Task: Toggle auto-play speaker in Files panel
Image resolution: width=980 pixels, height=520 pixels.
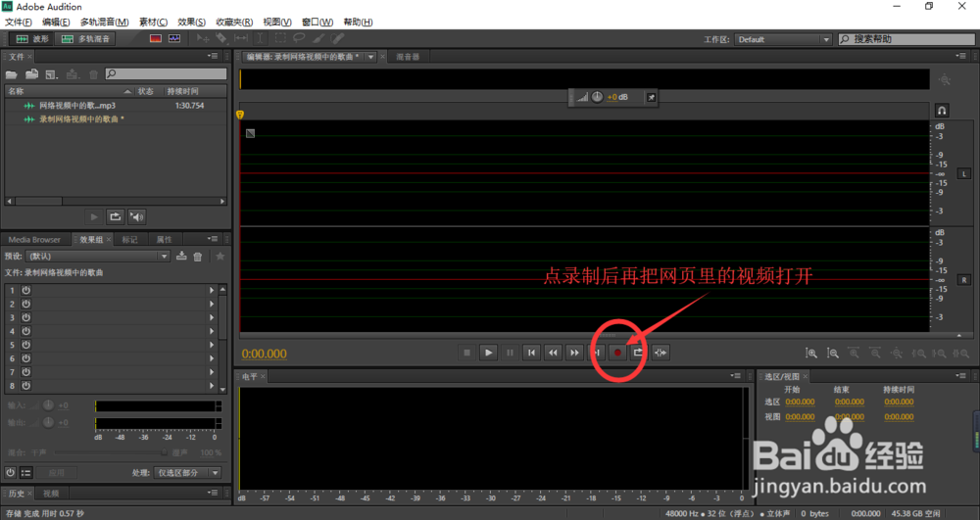Action: pyautogui.click(x=137, y=216)
